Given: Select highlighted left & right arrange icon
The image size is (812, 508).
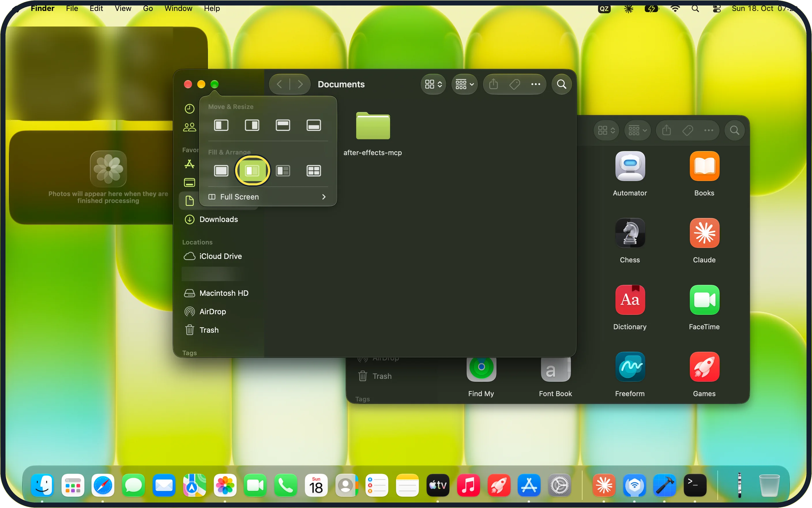Looking at the screenshot, I should [252, 171].
